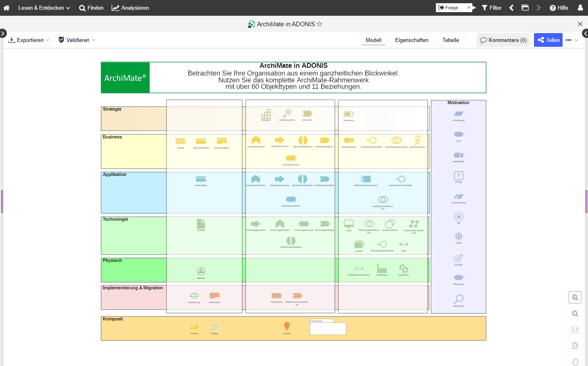The width and height of the screenshot is (588, 366).
Task: Open the window switcher icon
Action: coord(525,8)
